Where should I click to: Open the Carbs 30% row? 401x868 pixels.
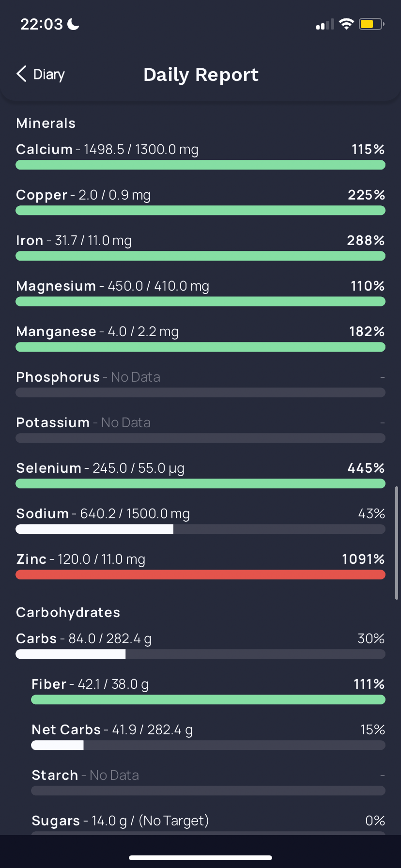(200, 645)
